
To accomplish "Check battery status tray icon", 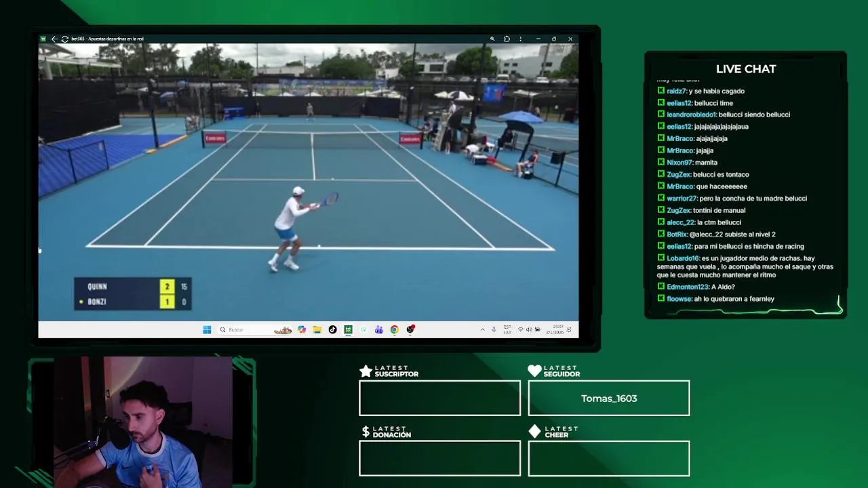I will tap(537, 330).
